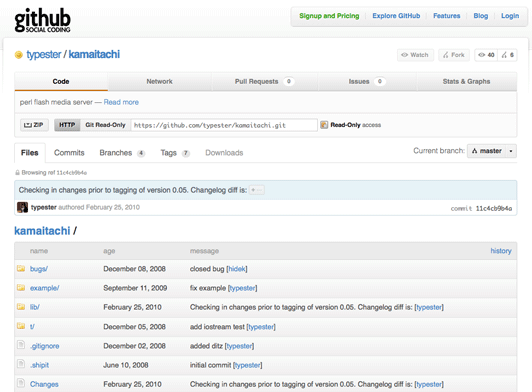Open the Blog link
The width and height of the screenshot is (532, 392).
point(481,16)
